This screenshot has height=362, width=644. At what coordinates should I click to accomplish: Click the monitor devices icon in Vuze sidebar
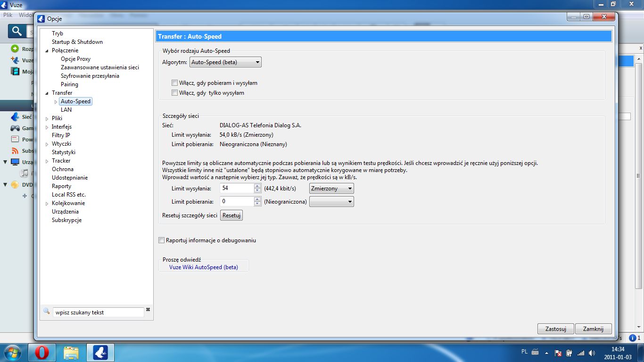(x=15, y=162)
